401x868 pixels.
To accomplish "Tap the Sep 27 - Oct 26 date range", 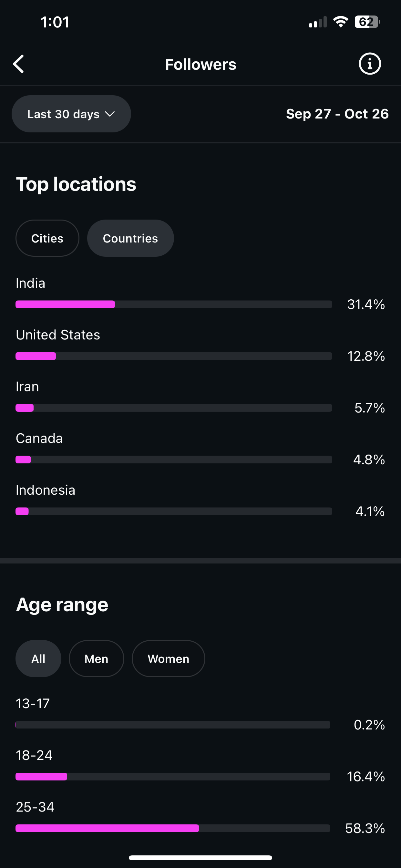I will (337, 114).
